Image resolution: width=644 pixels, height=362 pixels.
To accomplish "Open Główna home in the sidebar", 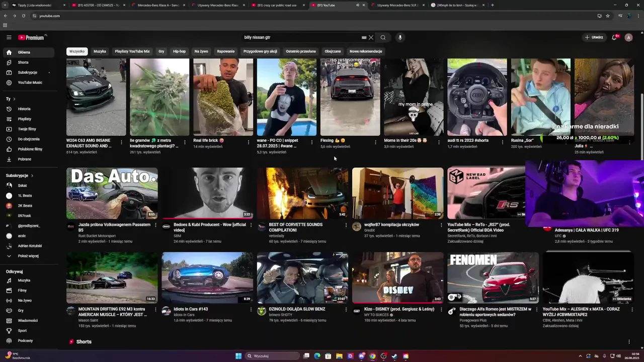I will click(x=29, y=52).
